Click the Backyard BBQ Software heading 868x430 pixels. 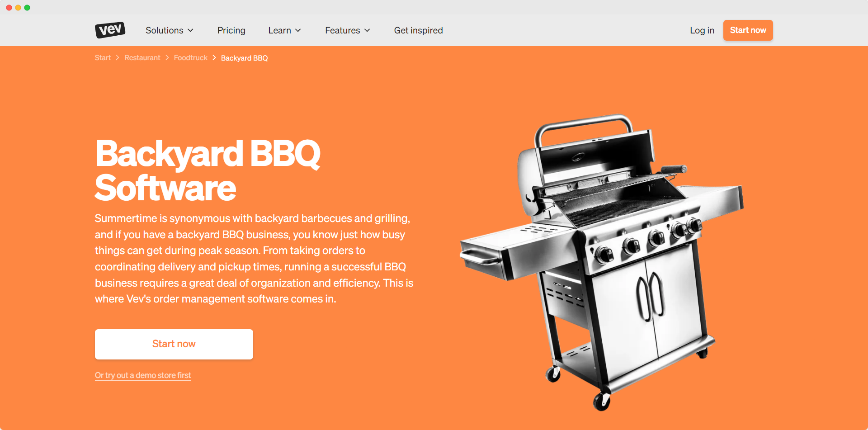point(208,170)
